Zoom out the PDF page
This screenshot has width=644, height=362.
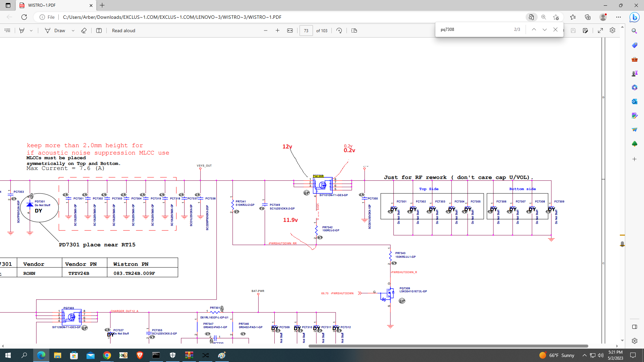[x=266, y=31]
